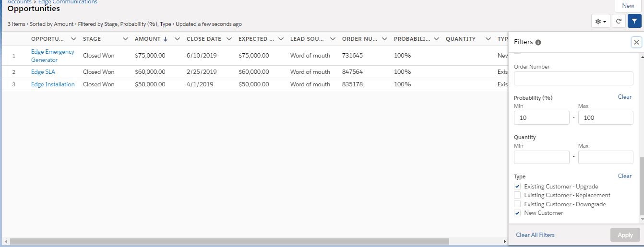Open the Stage column dropdown
Viewport: 644px width, 247px height.
tap(125, 39)
